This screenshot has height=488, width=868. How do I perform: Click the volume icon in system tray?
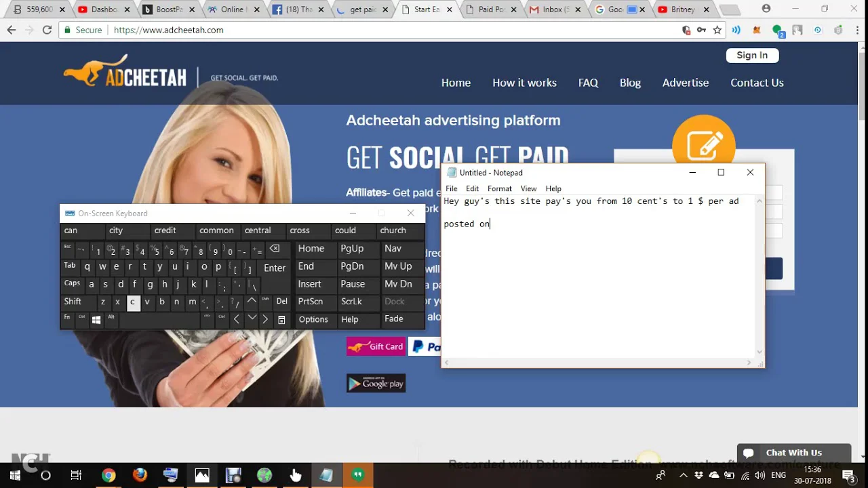[759, 475]
